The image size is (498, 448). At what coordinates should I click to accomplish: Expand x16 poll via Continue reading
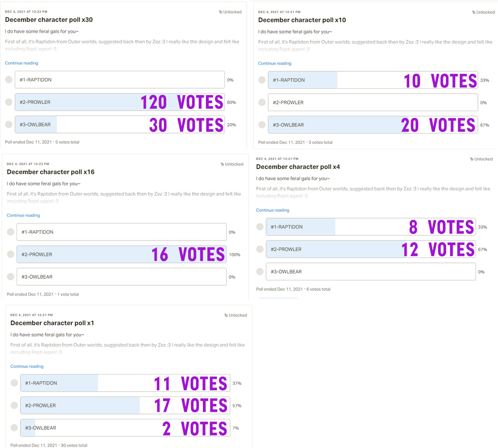[23, 215]
